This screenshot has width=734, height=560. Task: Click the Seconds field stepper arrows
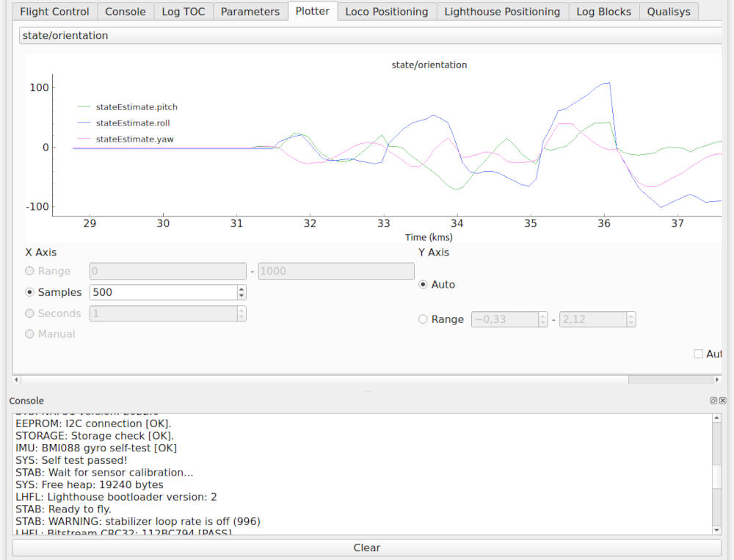point(241,313)
